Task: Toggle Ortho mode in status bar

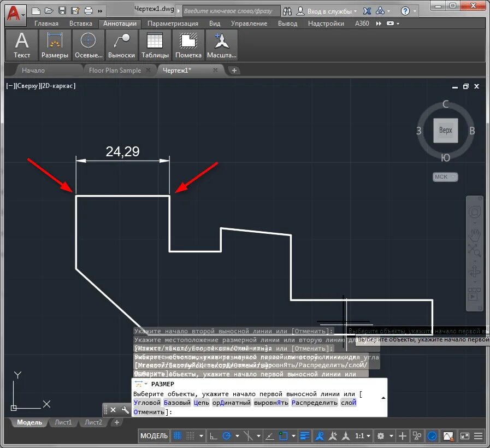Action: [x=214, y=436]
